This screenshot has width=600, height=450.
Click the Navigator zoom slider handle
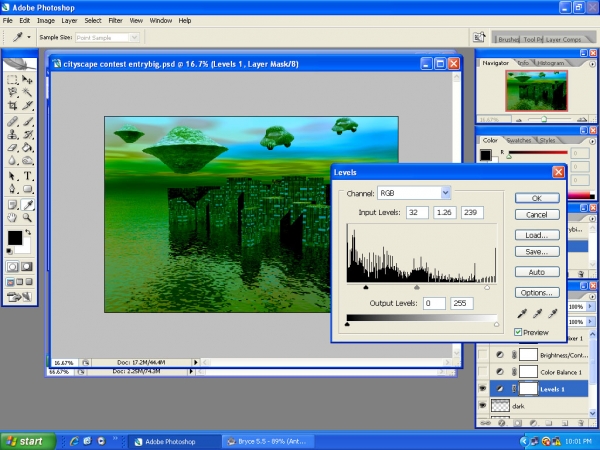pos(543,120)
